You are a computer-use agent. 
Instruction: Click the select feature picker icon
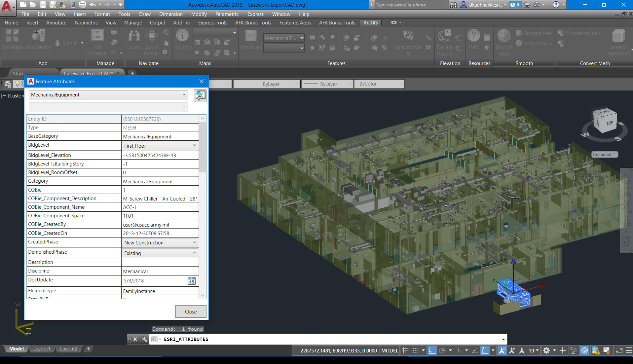(x=200, y=96)
